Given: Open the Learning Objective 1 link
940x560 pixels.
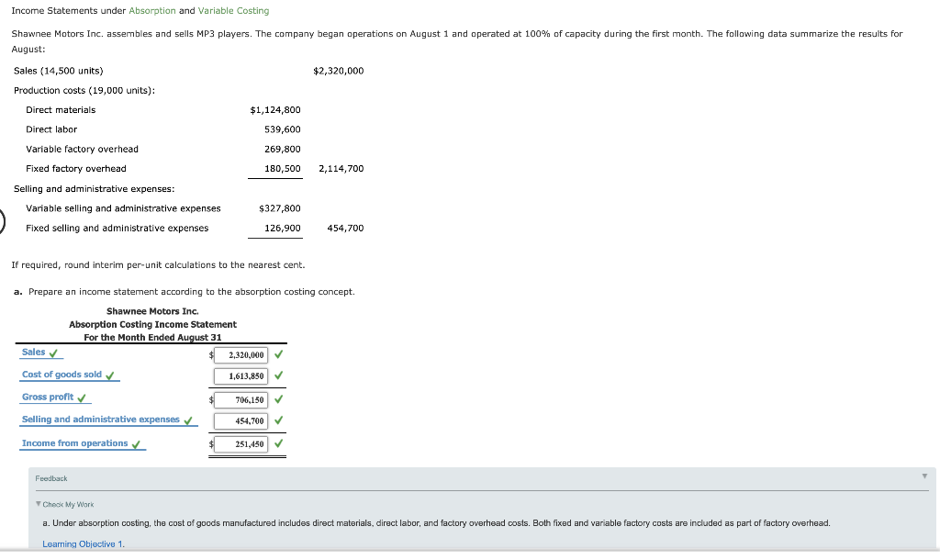Looking at the screenshot, I should tap(84, 543).
